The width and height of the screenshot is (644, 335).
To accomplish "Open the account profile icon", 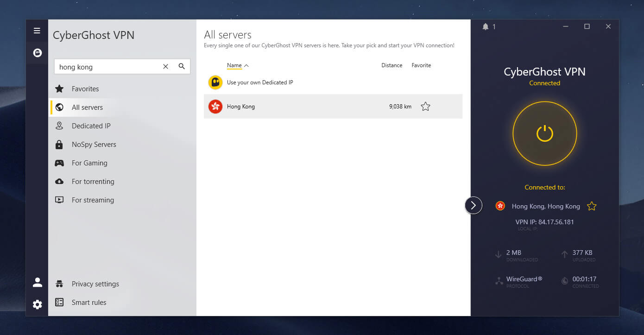I will pos(37,282).
